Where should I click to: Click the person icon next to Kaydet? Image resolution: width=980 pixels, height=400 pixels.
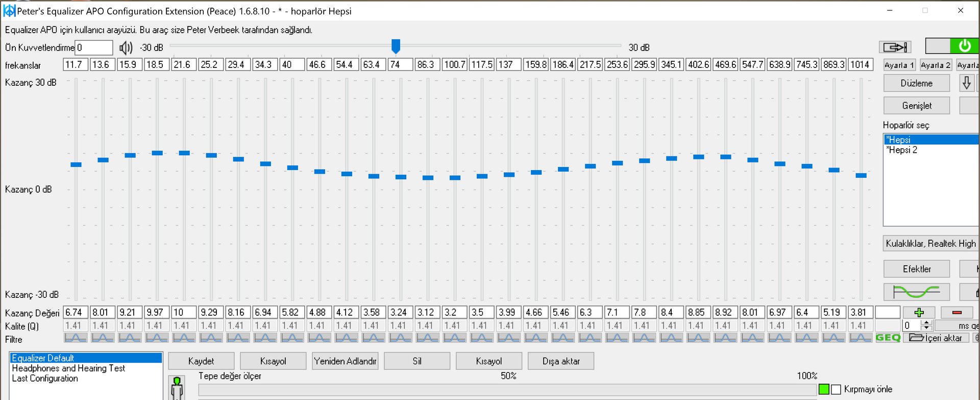pyautogui.click(x=177, y=388)
